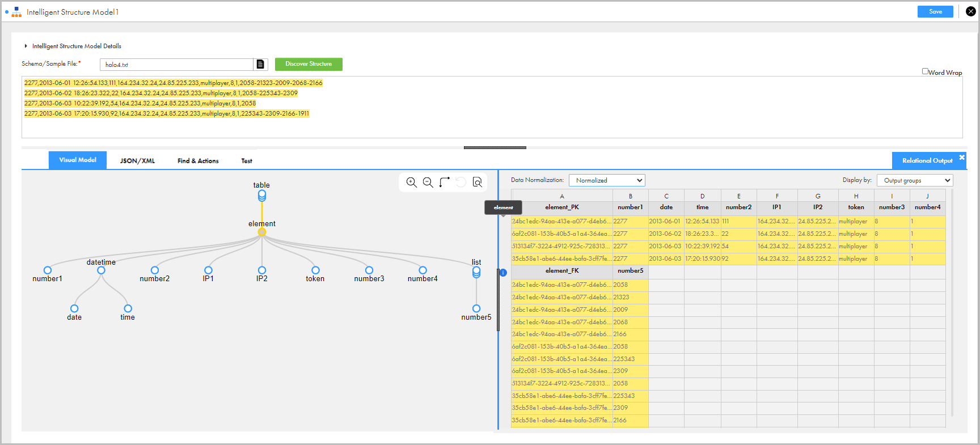Viewport: 980px width, 445px height.
Task: Select the number5 node circle
Action: [476, 309]
